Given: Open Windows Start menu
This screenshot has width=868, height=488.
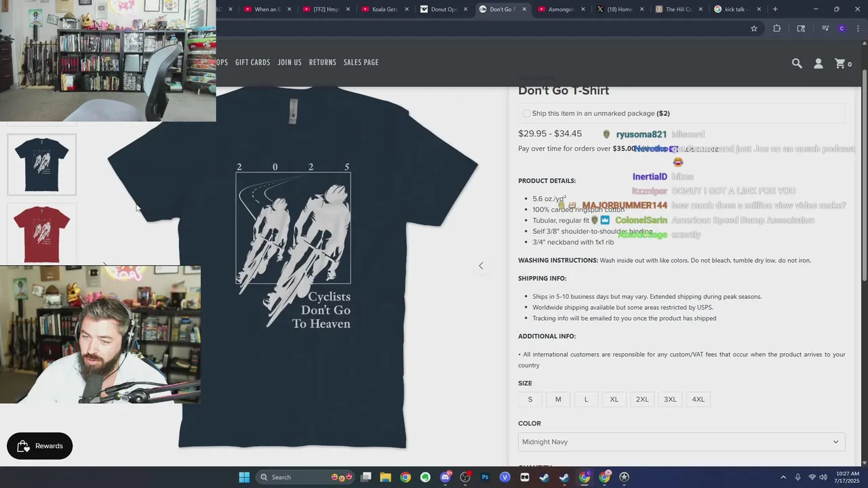Looking at the screenshot, I should 244,477.
